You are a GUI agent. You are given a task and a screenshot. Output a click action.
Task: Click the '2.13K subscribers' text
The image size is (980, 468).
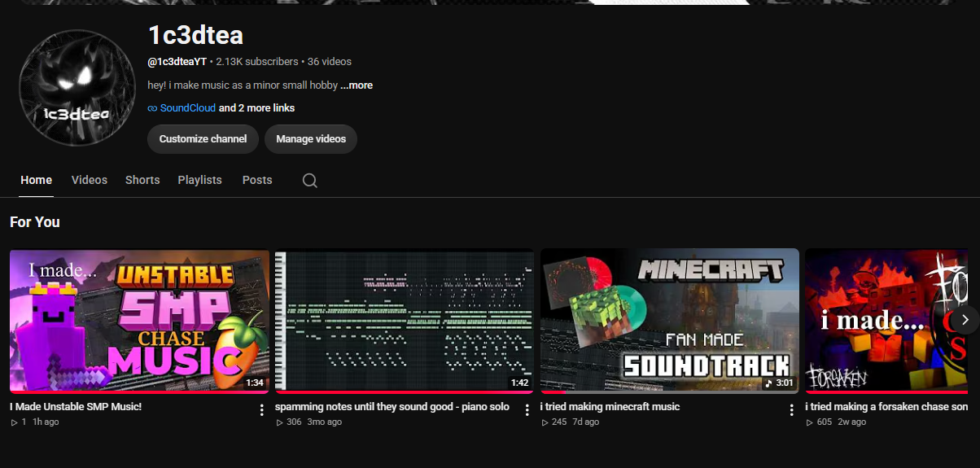coord(257,62)
